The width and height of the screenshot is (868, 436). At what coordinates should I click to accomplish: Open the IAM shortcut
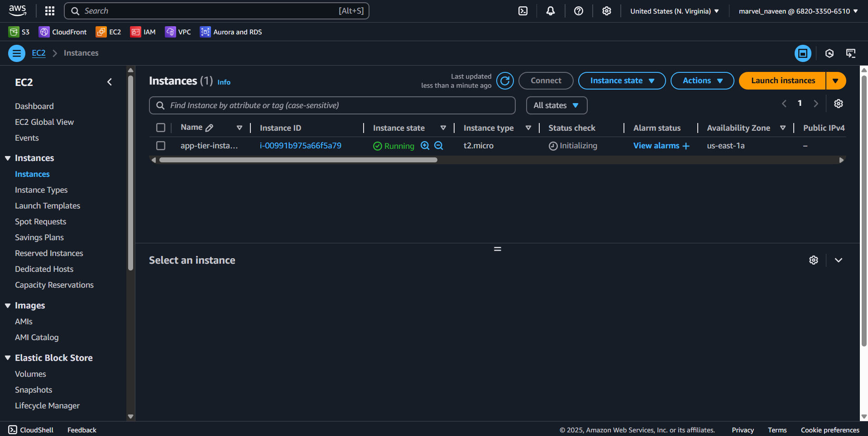(143, 32)
